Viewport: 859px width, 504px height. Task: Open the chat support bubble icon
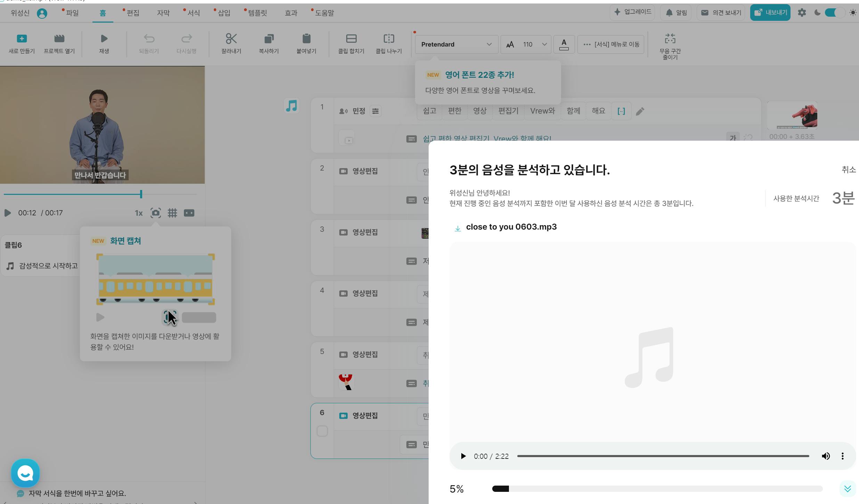point(25,473)
